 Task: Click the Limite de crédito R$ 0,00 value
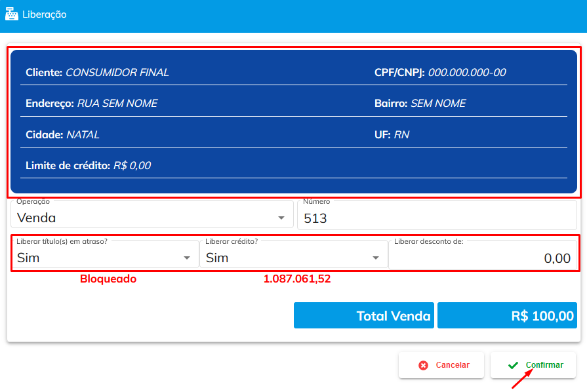point(132,166)
